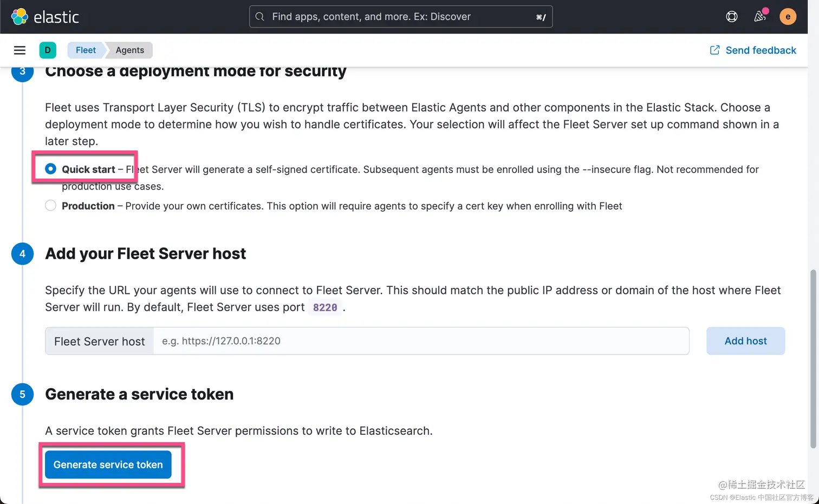
Task: Click the Elastic logo
Action: [x=19, y=17]
